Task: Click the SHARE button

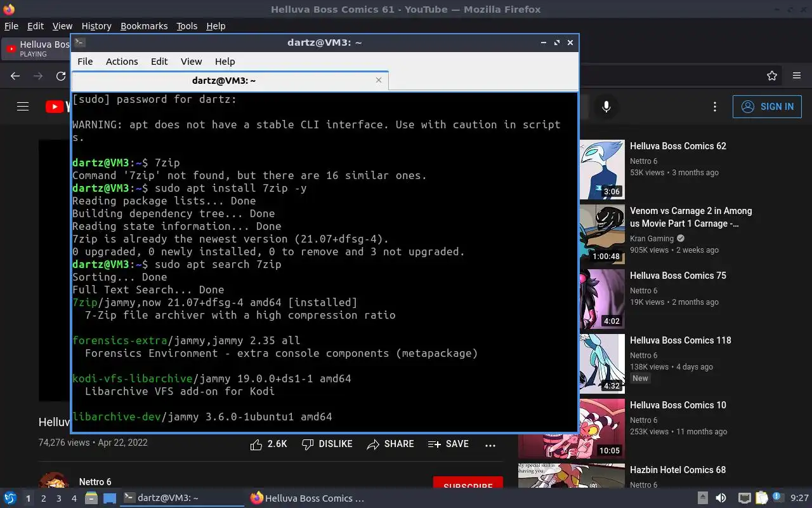Action: click(x=390, y=444)
